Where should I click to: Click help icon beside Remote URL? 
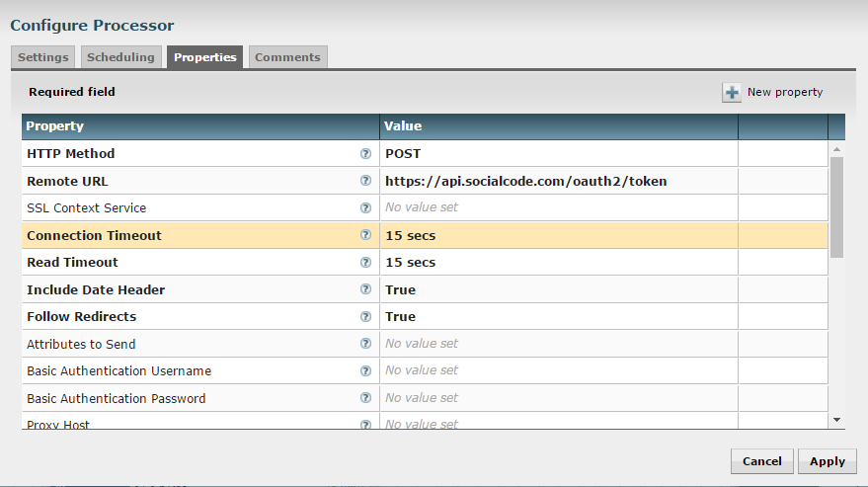[x=365, y=181]
